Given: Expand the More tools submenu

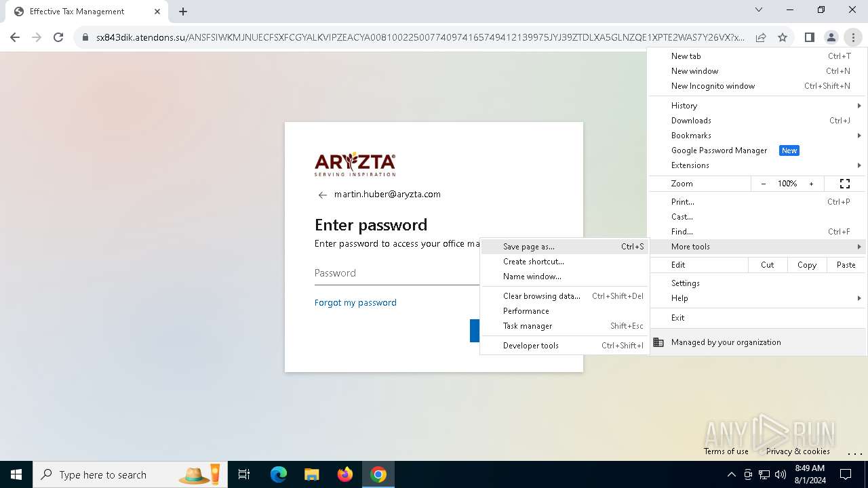Looking at the screenshot, I should (757, 247).
